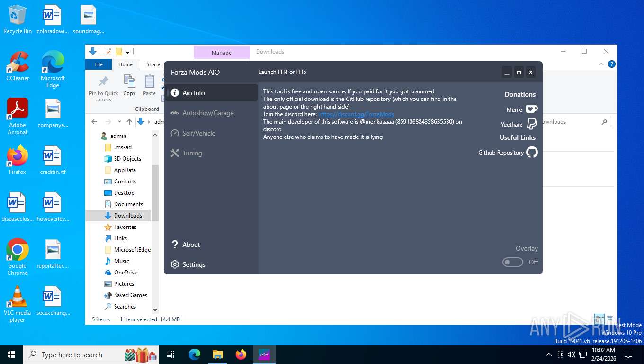This screenshot has height=364, width=644.
Task: Click Yeethan's PayPal donation icon
Action: click(532, 124)
